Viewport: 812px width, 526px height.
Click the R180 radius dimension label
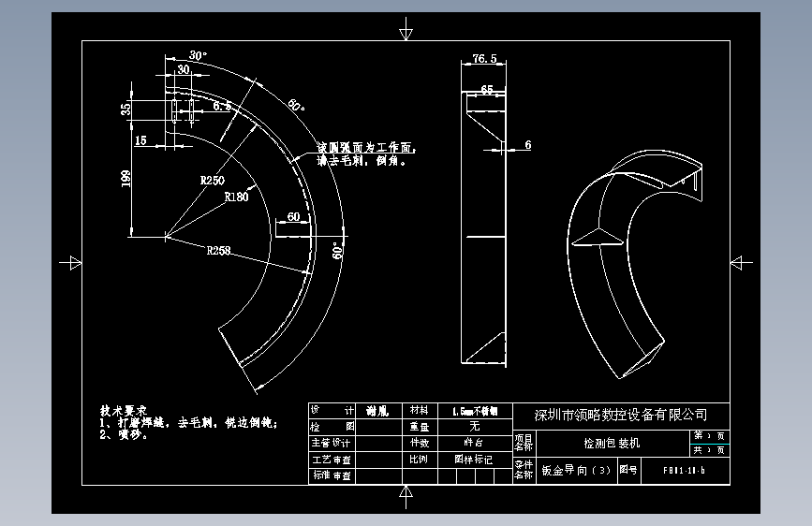236,197
